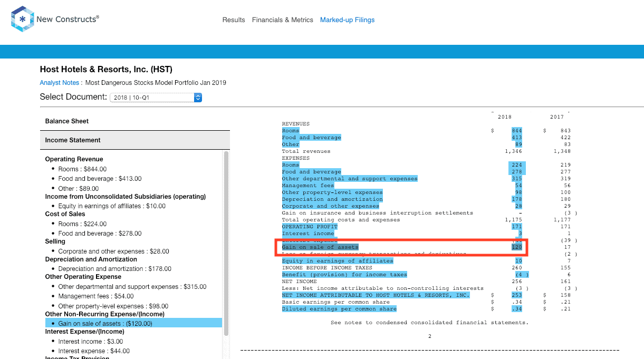The image size is (644, 359).
Task: Click highlighted Benefit (provision) for income taxes line
Action: (x=344, y=275)
